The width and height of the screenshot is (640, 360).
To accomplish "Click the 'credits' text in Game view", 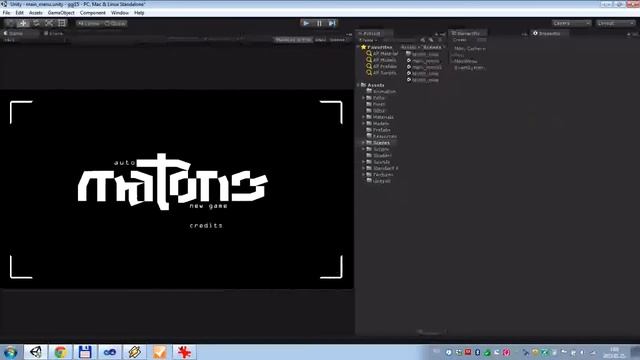I will click(x=206, y=225).
